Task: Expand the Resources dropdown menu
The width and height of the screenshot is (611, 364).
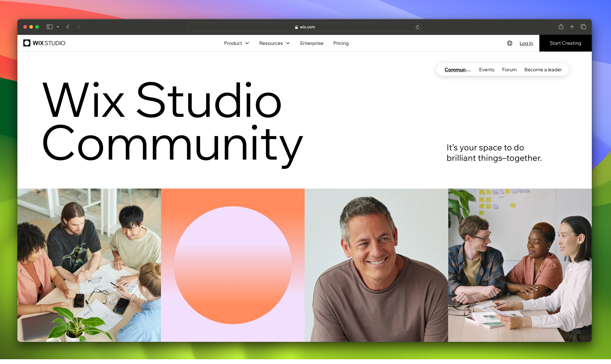Action: 274,43
